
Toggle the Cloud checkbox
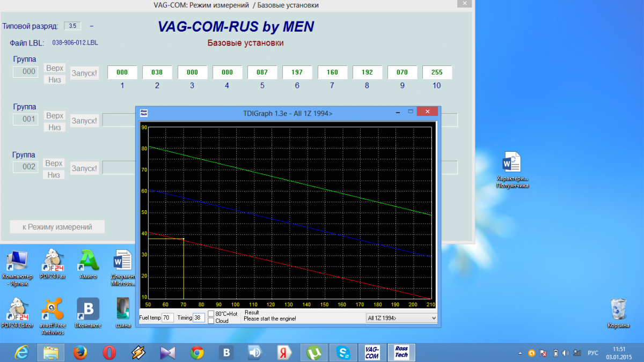pyautogui.click(x=211, y=321)
